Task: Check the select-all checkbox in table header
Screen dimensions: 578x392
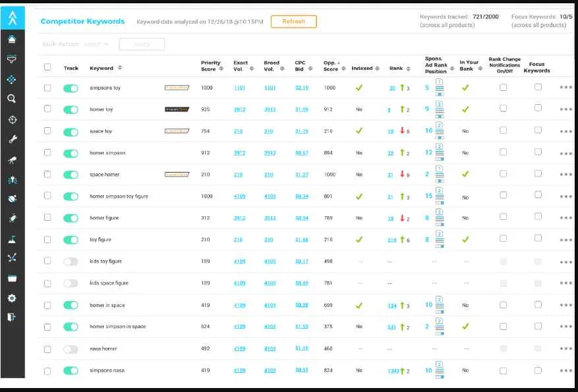Action: click(x=47, y=67)
